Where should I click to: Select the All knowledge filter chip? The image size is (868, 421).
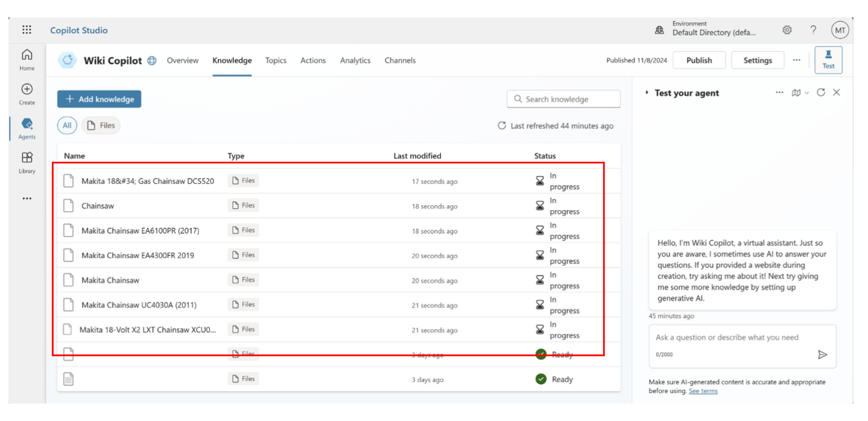[67, 125]
